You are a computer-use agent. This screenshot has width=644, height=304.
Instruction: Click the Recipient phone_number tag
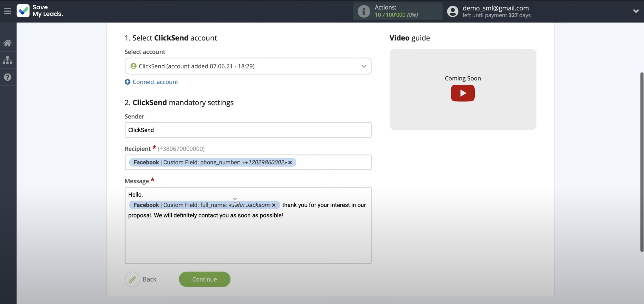212,162
